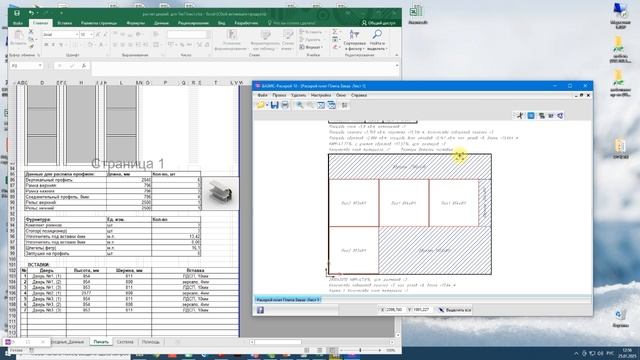Click the AutoSum sigma icon in Excel
The height and width of the screenshot is (360, 640).
[335, 32]
